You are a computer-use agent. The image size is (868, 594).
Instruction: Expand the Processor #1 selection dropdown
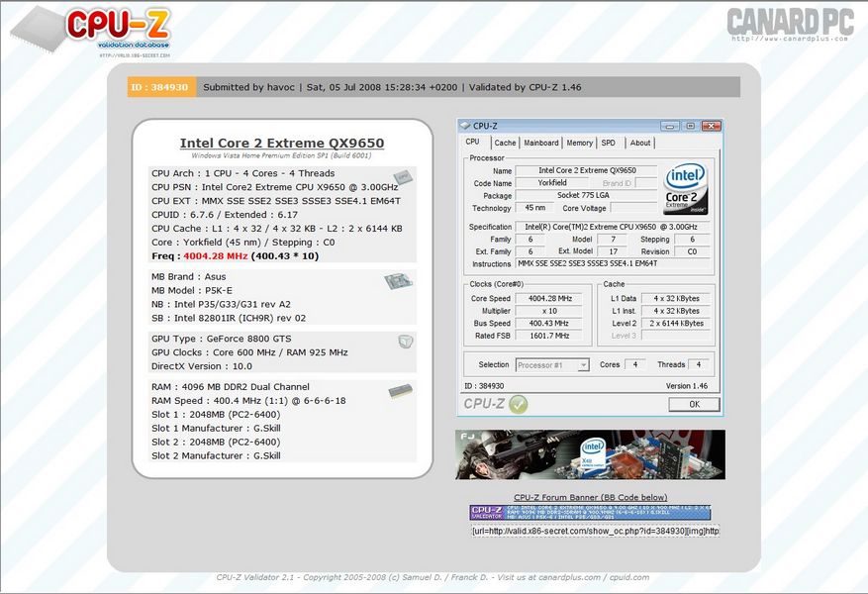[583, 365]
